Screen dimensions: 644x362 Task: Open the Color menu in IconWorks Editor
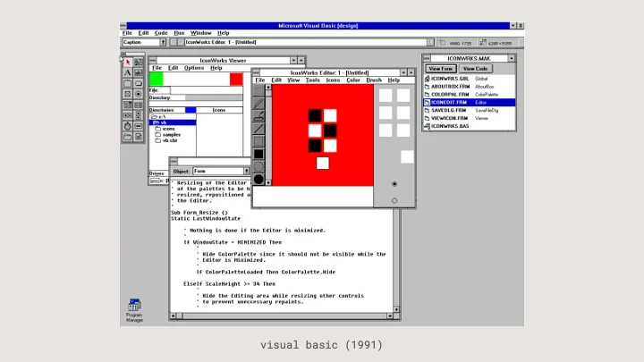click(353, 80)
